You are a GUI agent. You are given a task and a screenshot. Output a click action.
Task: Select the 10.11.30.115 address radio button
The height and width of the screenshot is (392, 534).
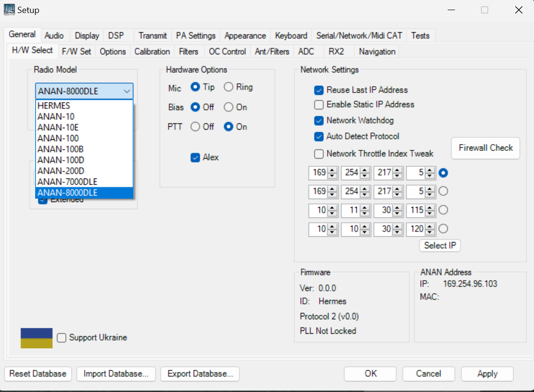coord(443,210)
